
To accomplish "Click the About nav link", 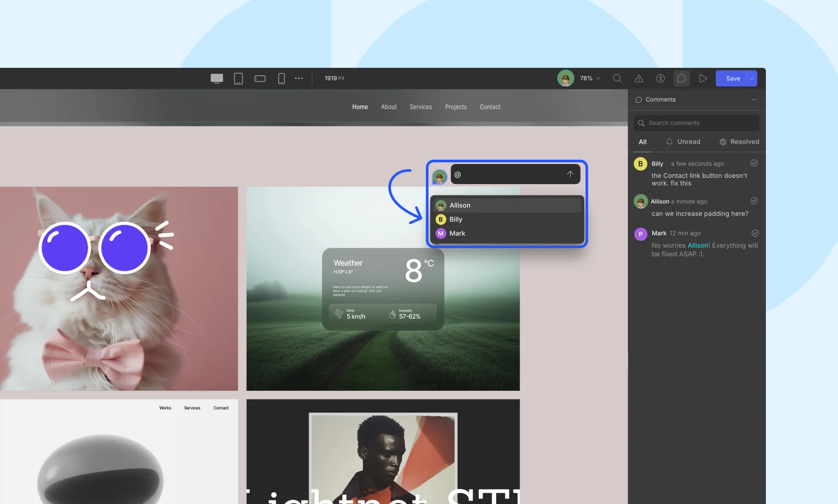I will click(389, 107).
